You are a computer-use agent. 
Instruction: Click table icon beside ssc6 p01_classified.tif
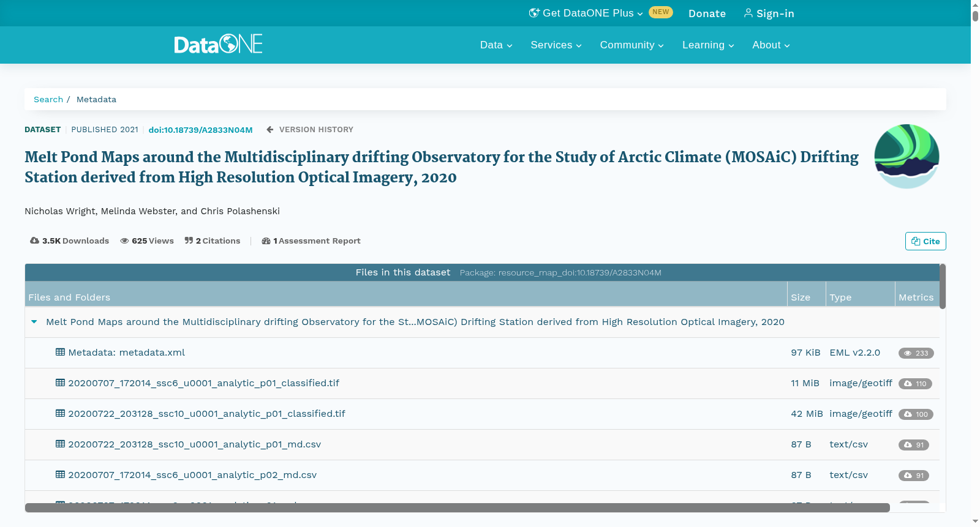[x=60, y=383]
